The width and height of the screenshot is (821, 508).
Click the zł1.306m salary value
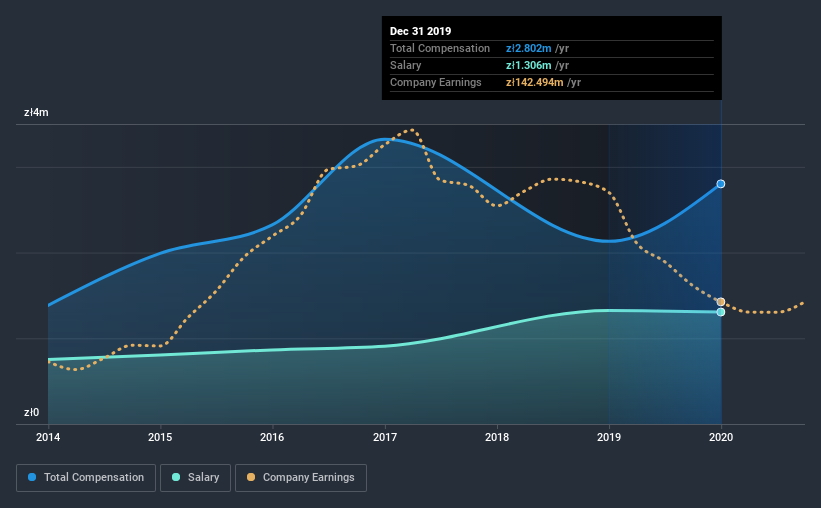[x=528, y=65]
